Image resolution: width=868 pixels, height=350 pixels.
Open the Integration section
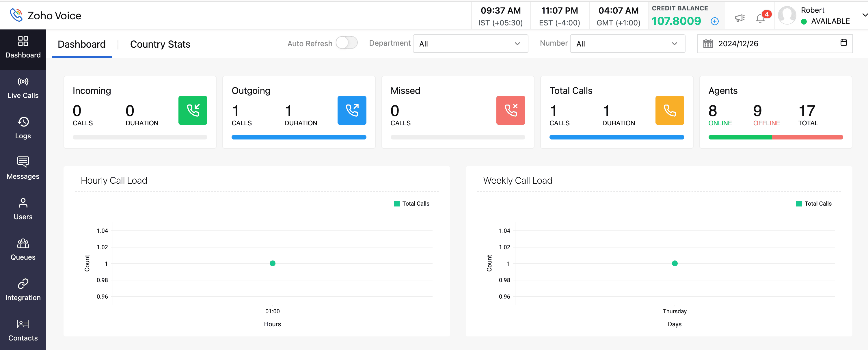point(23,290)
